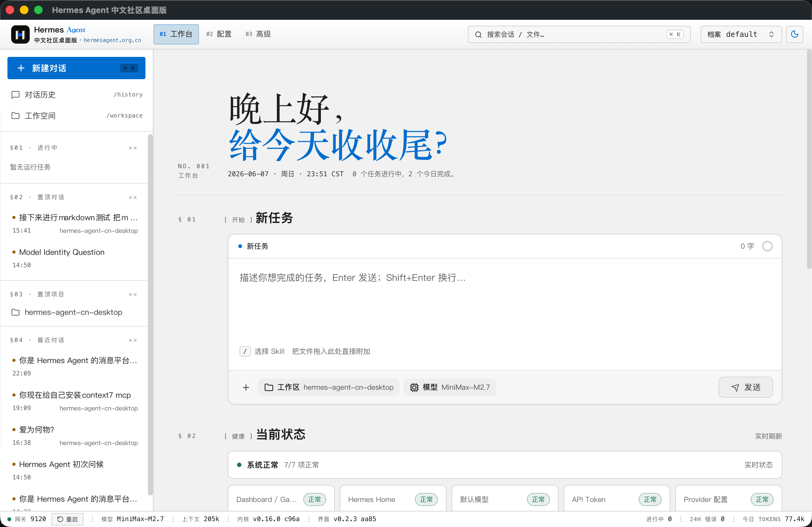
Task: Click 界面 v0.2.3 aa85 version
Action: click(x=347, y=519)
